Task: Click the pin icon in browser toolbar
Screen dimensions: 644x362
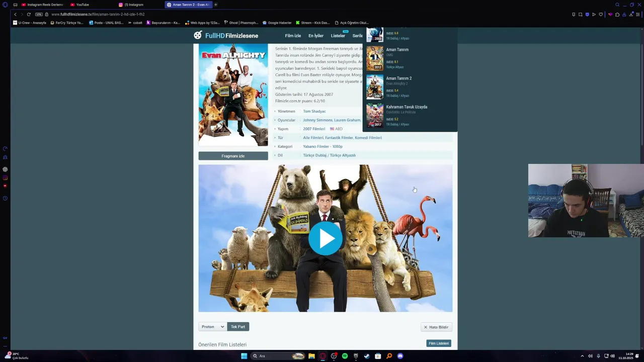Action: click(574, 14)
